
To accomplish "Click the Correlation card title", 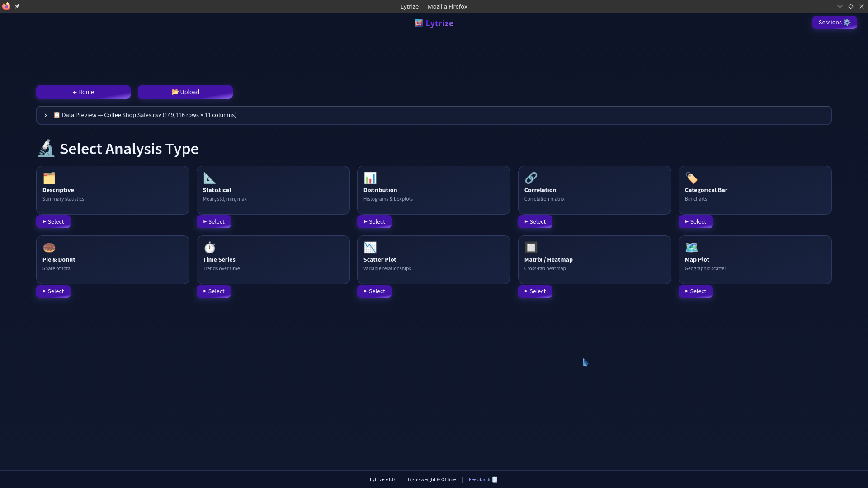I will [540, 190].
